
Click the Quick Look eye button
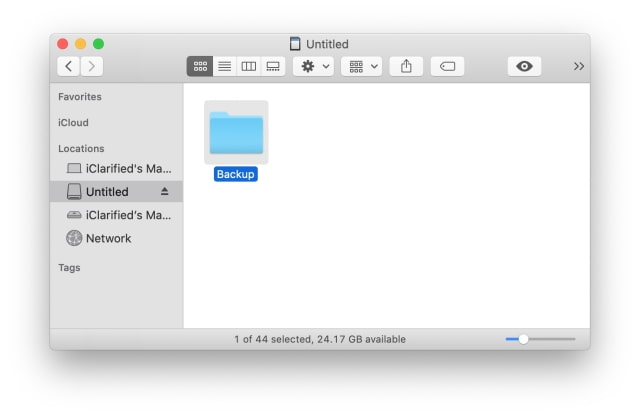tap(524, 66)
